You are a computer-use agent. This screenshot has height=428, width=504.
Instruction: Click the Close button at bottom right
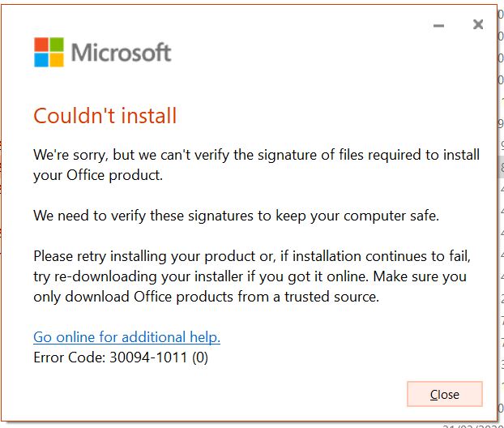tap(445, 394)
